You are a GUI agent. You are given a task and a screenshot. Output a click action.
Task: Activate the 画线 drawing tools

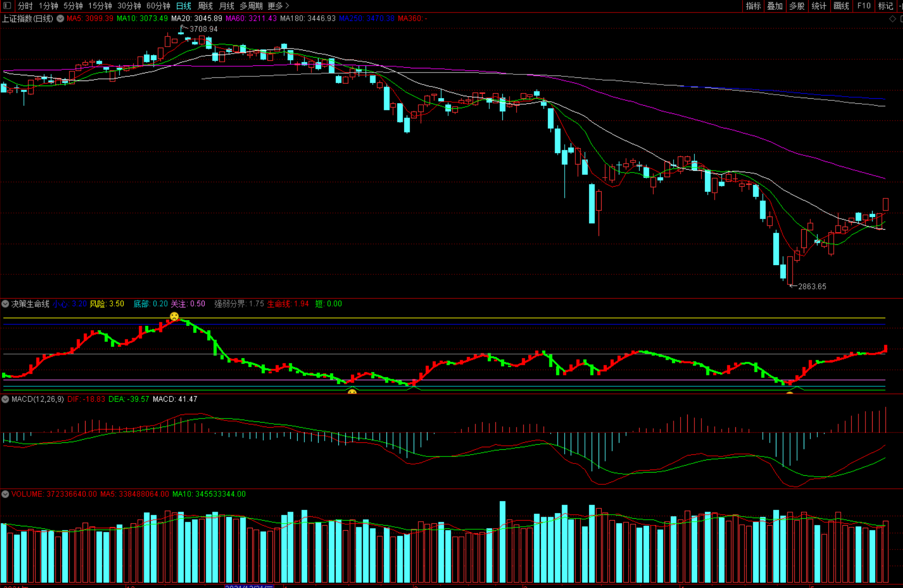coord(841,6)
